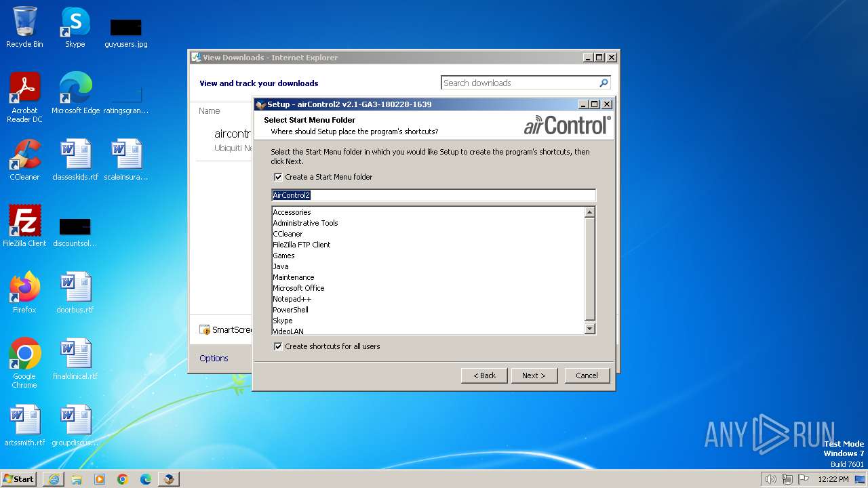Open the CCleaner desktop shortcut

24,160
